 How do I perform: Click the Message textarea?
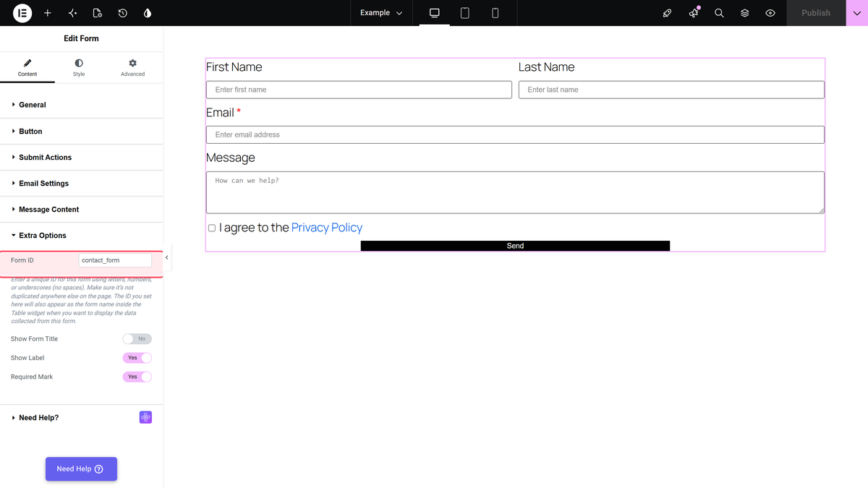(x=515, y=192)
